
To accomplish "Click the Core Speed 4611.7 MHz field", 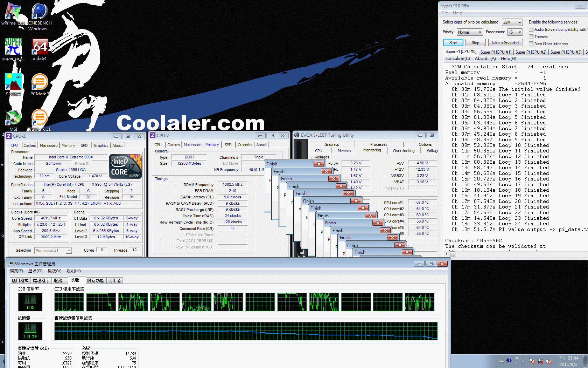I will click(51, 218).
